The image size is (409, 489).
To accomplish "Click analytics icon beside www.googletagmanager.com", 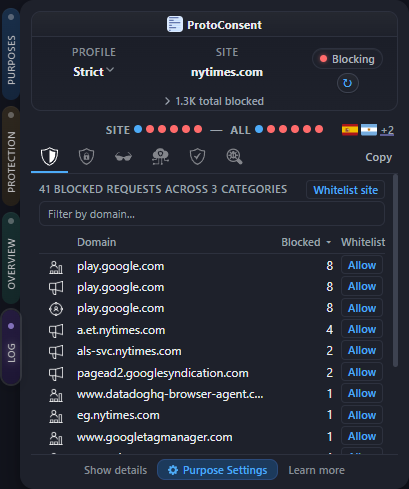I will [56, 437].
